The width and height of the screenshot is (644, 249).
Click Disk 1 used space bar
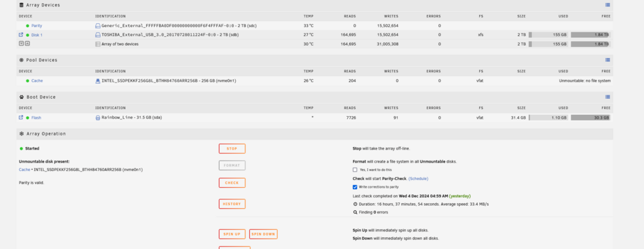(548, 35)
